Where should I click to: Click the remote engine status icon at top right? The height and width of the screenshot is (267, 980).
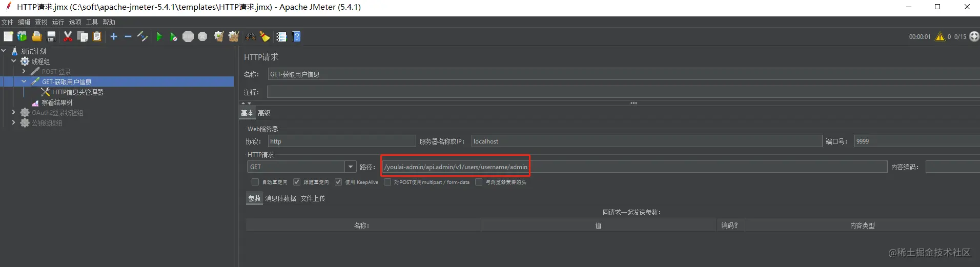pyautogui.click(x=974, y=36)
